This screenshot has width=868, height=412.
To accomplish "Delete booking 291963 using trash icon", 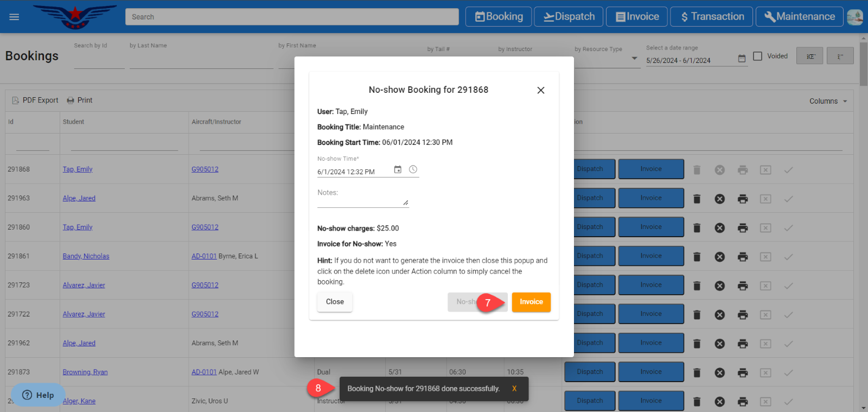I will pyautogui.click(x=697, y=199).
